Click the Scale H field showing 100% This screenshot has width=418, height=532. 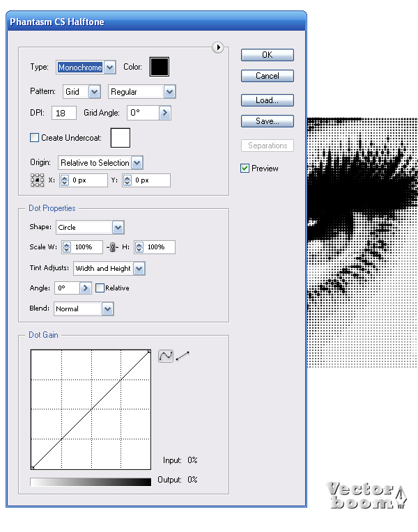(x=160, y=247)
